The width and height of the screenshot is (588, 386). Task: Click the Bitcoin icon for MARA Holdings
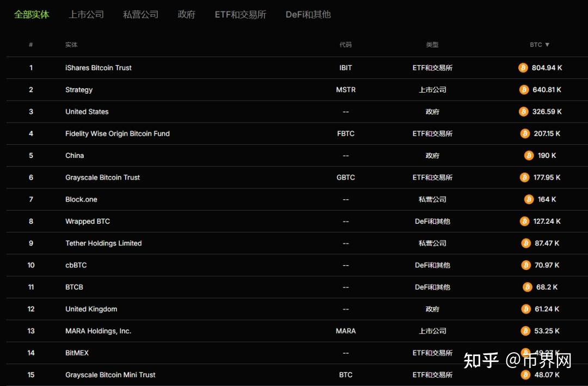525,330
